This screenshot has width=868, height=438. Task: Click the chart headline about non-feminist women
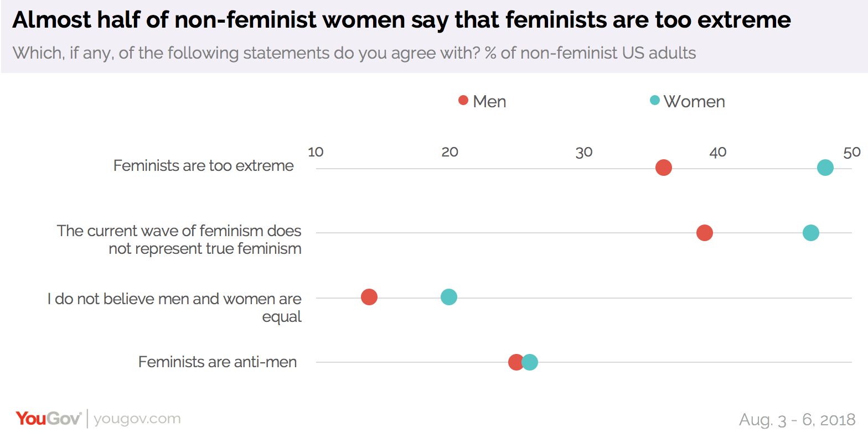tap(401, 20)
